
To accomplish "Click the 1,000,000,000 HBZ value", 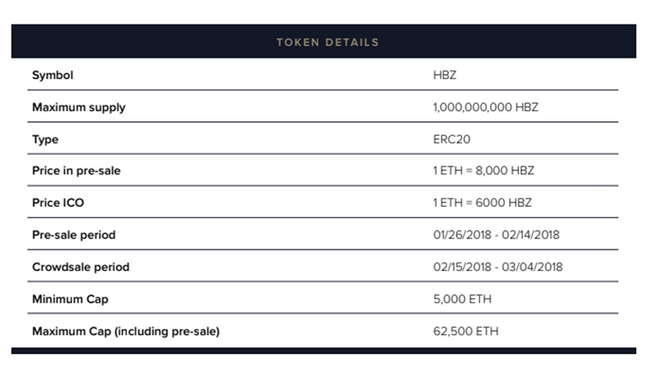I will (486, 107).
